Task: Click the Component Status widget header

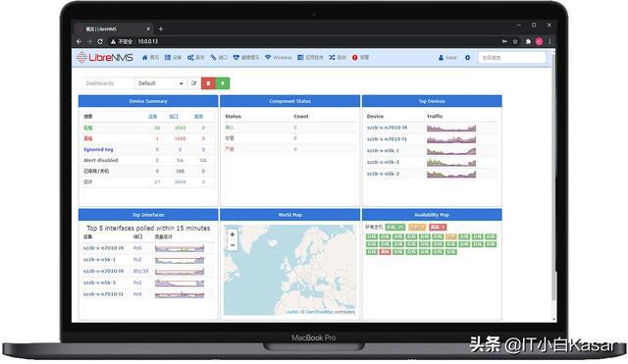Action: tap(290, 101)
